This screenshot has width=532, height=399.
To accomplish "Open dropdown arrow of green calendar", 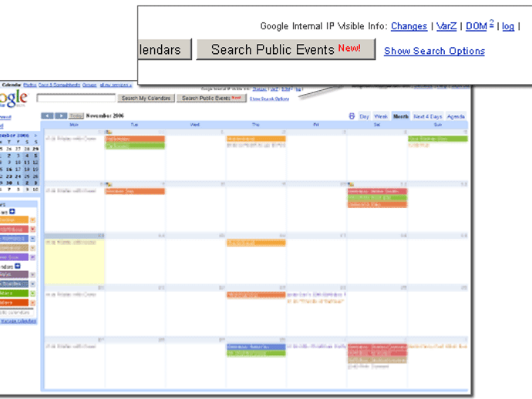I will (x=32, y=293).
